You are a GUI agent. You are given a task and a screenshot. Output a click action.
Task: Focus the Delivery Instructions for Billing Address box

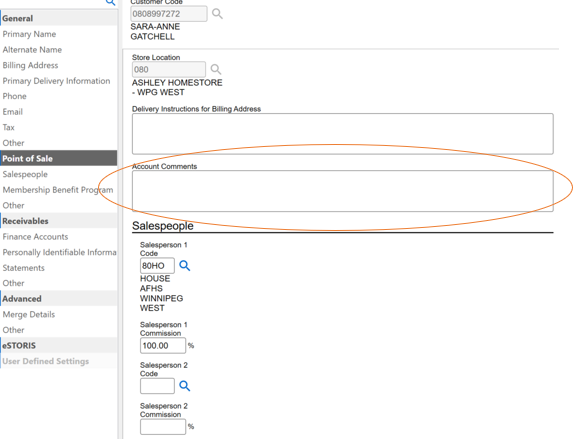343,134
